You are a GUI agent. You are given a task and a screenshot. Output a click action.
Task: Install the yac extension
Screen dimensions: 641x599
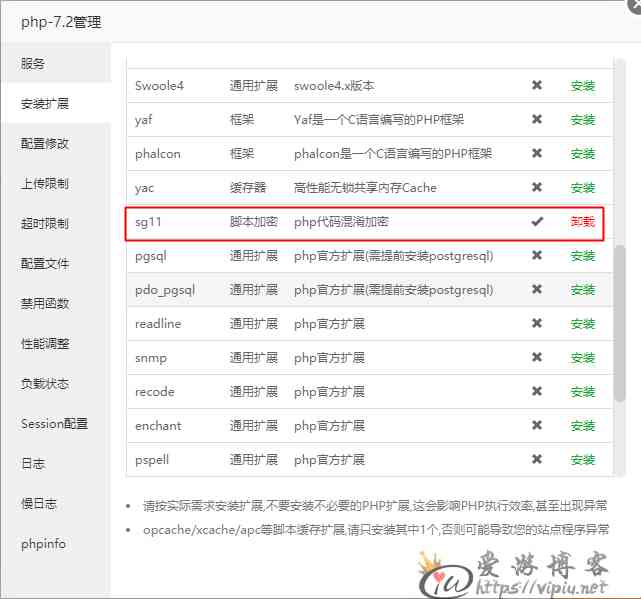[583, 188]
